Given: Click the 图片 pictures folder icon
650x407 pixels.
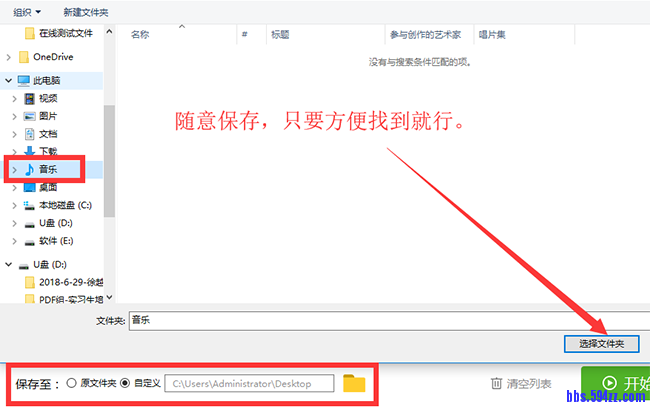Looking at the screenshot, I should coord(30,116).
